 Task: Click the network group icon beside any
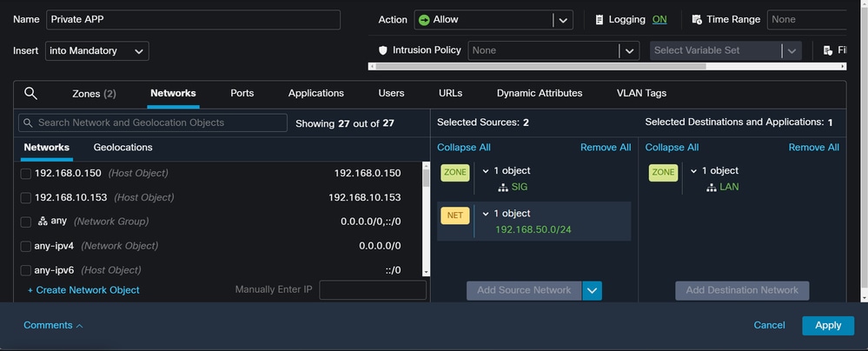[43, 221]
